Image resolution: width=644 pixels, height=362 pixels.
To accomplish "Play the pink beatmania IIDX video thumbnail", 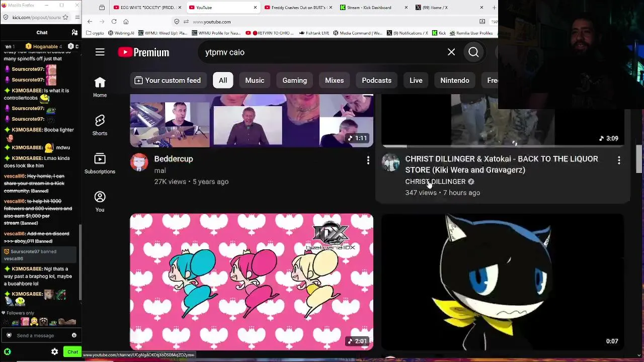I will pos(252,282).
